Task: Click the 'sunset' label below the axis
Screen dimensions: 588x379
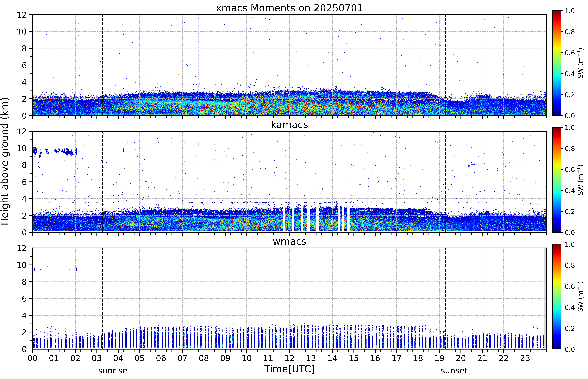Action: coord(454,371)
